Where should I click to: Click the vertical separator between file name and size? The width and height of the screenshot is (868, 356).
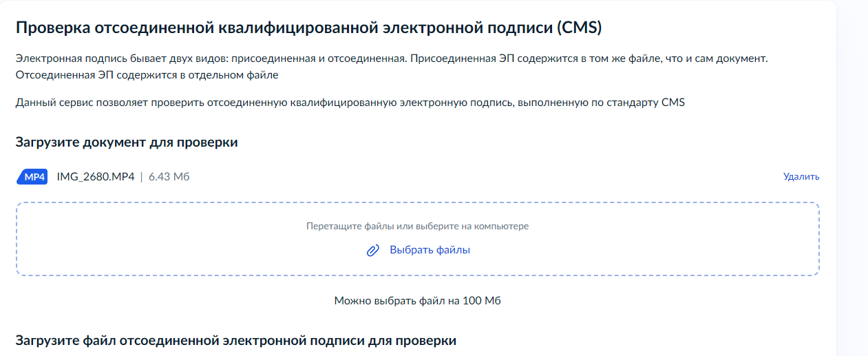pos(142,177)
